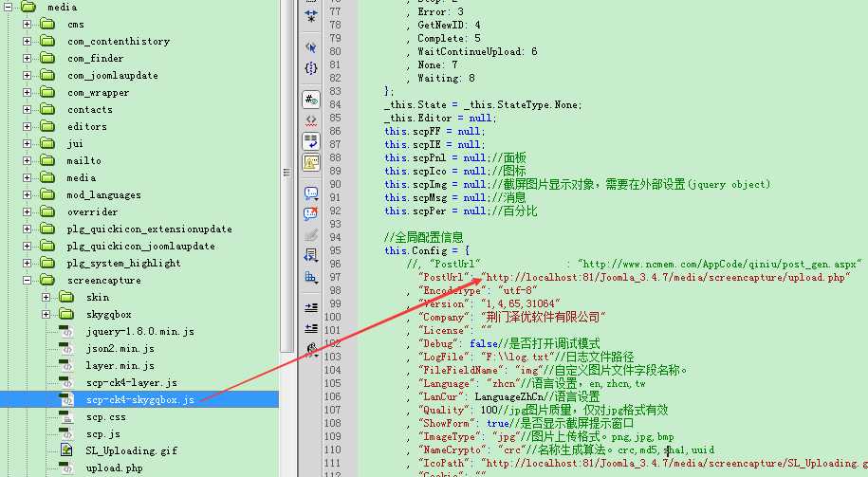This screenshot has height=477, width=868.
Task: Click the scp-ck4-layer.js file icon
Action: (66, 382)
